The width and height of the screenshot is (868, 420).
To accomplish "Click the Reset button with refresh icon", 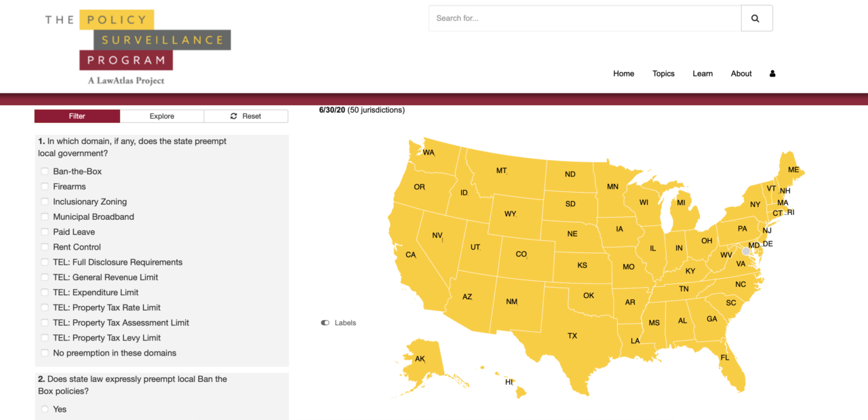I will [x=245, y=116].
